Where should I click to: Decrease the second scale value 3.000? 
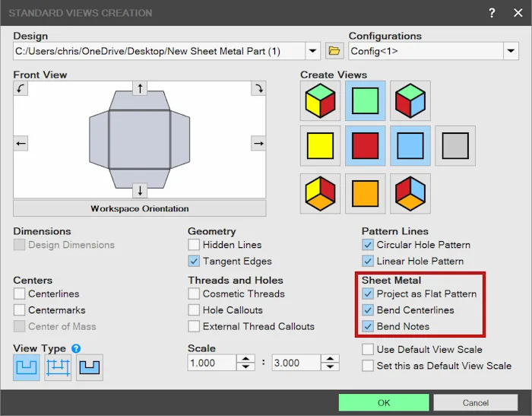tap(330, 367)
